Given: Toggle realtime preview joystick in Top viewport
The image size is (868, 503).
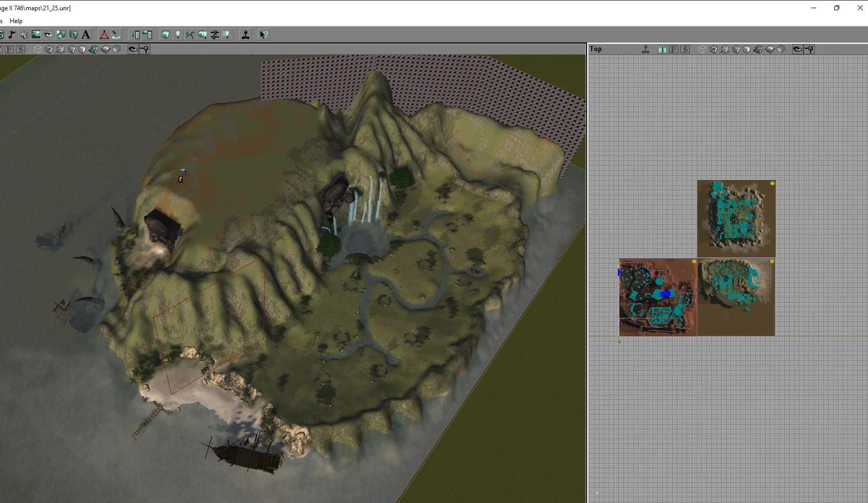Looking at the screenshot, I should pos(645,49).
